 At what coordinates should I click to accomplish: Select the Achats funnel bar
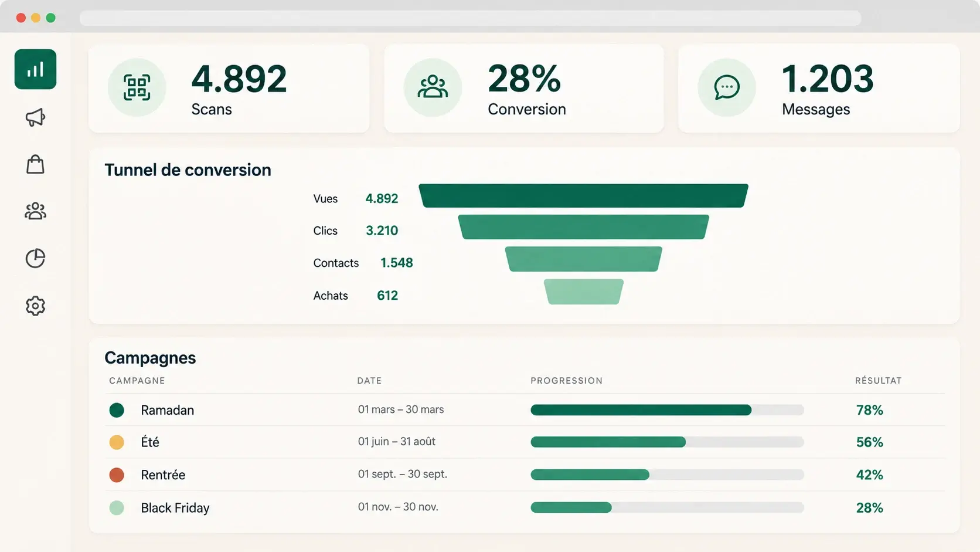(x=583, y=292)
